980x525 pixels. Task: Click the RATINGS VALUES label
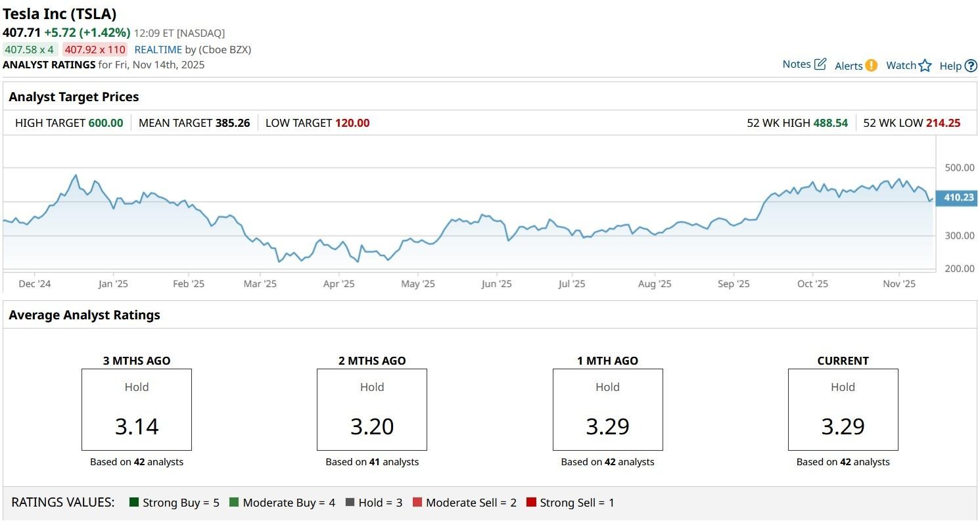point(63,503)
